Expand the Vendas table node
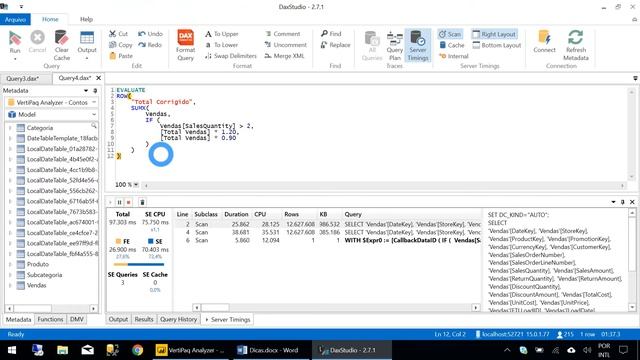This screenshot has width=640, height=360. 10,286
